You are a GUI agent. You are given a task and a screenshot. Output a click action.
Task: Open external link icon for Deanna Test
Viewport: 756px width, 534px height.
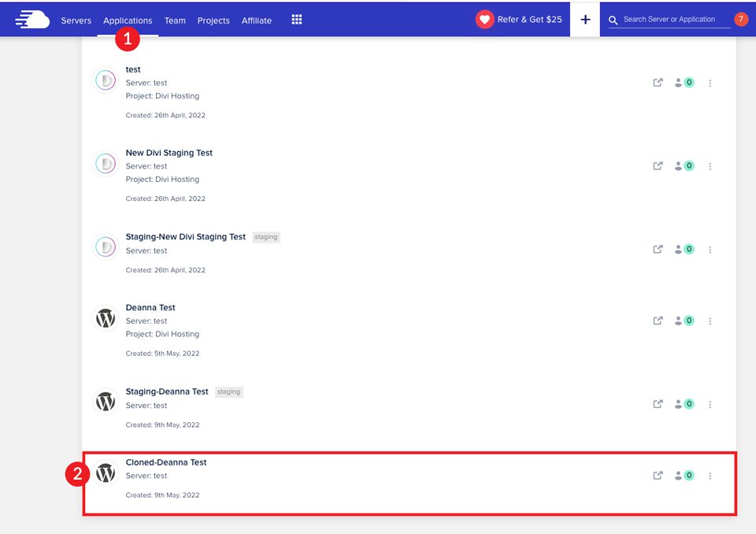(658, 321)
